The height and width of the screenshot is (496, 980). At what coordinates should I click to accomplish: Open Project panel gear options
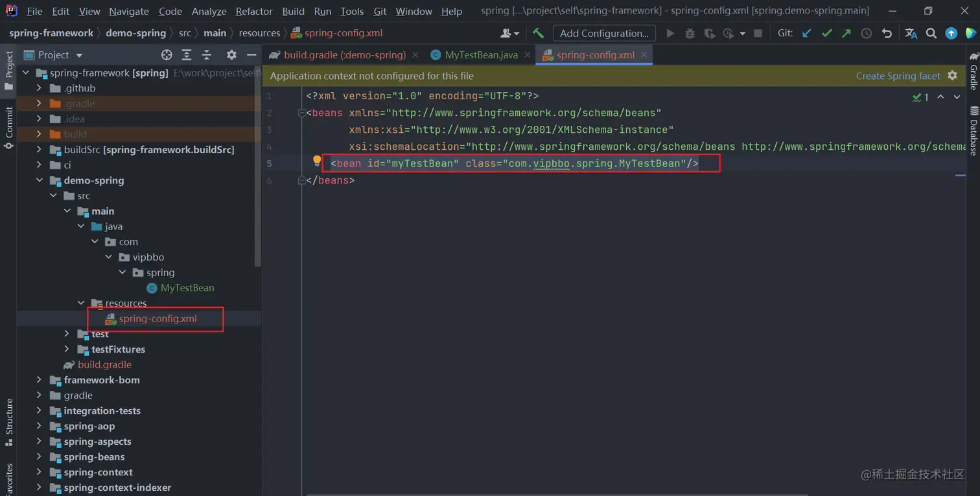231,55
